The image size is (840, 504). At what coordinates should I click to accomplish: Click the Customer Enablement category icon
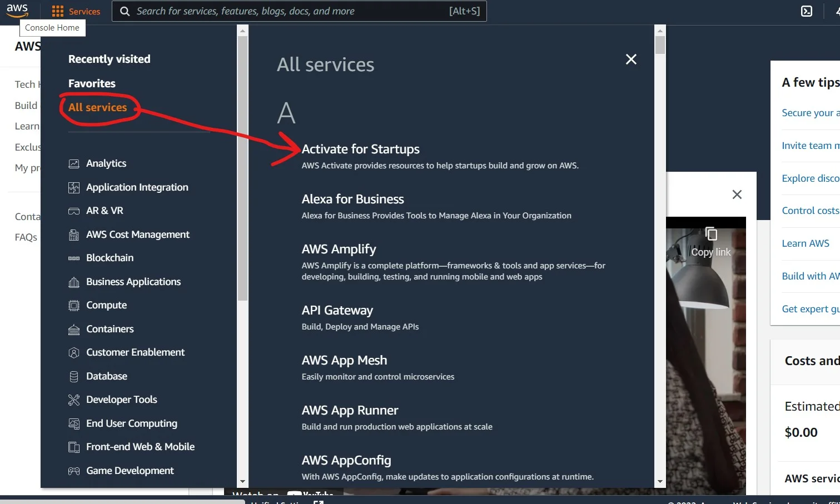coord(74,353)
